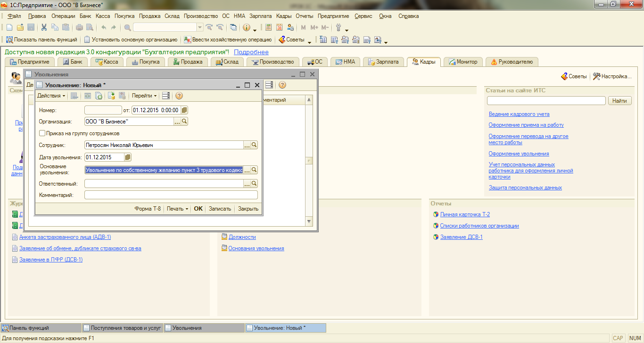Click ellipsis selector in Ответственный field
Viewport: 644px width, 343px height.
[247, 183]
